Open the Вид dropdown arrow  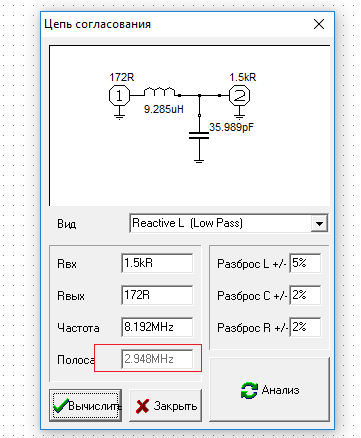click(x=319, y=223)
